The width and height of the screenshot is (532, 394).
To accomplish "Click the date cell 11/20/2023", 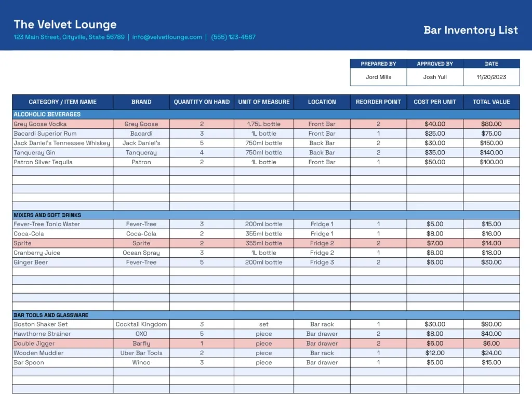I will [x=491, y=77].
